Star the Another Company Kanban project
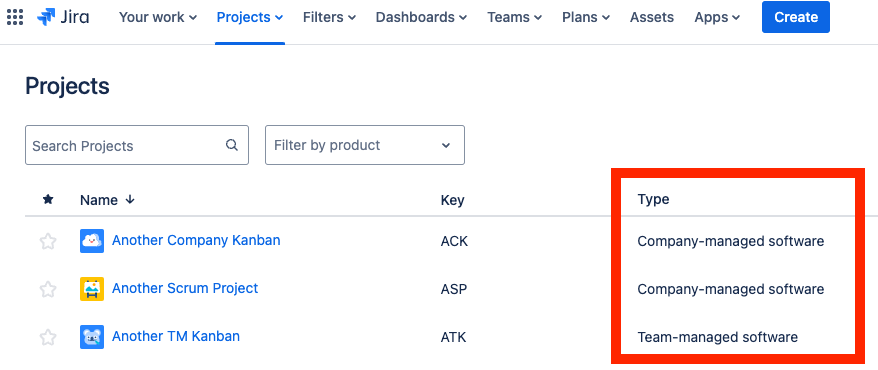Screen dimensions: 878x370 [x=48, y=241]
